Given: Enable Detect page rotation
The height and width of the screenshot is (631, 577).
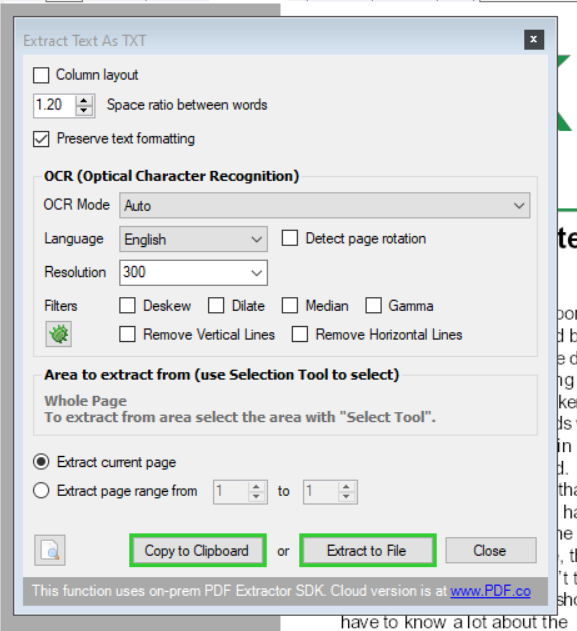Looking at the screenshot, I should pos(290,238).
